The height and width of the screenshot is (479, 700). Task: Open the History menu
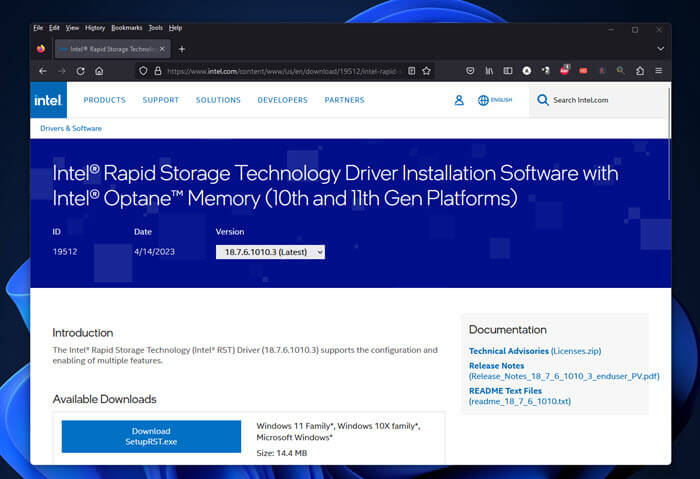pos(95,28)
